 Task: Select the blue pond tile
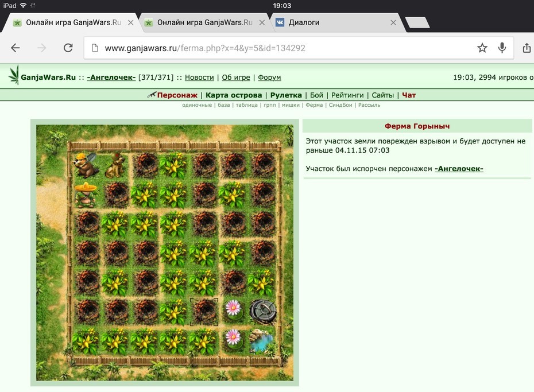[262, 340]
